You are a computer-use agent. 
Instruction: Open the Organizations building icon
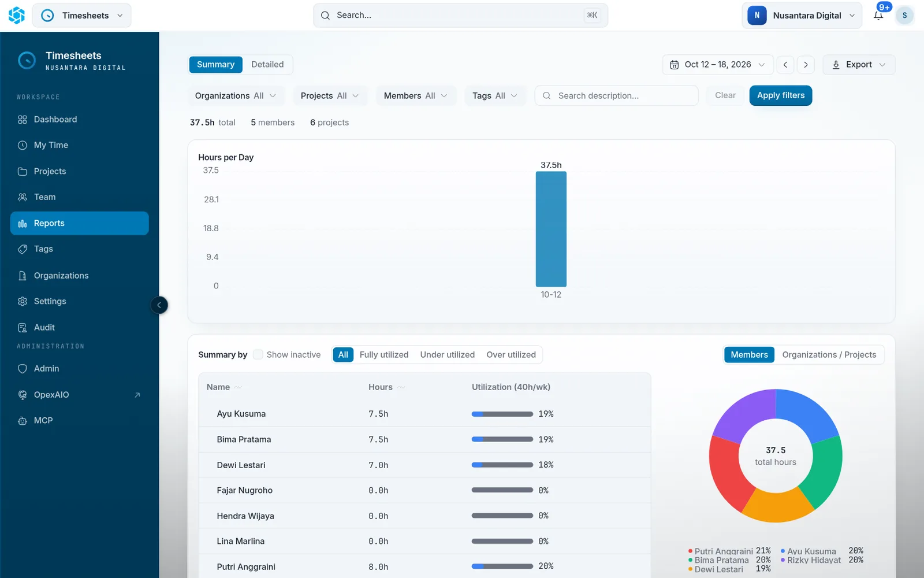click(x=23, y=276)
